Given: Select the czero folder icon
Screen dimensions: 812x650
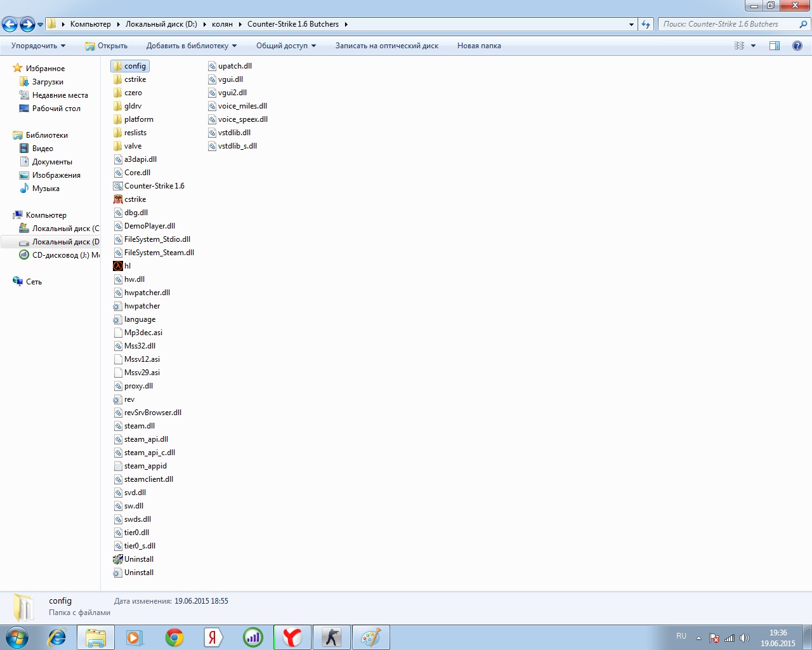Looking at the screenshot, I should pyautogui.click(x=117, y=93).
